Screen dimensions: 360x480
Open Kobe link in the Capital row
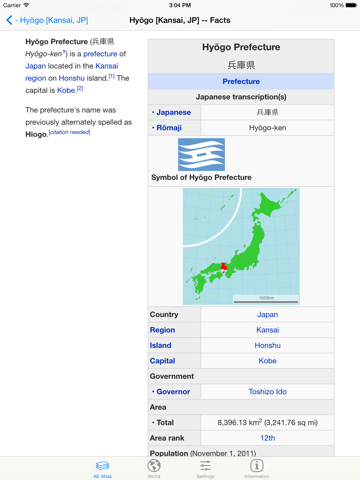(x=267, y=361)
